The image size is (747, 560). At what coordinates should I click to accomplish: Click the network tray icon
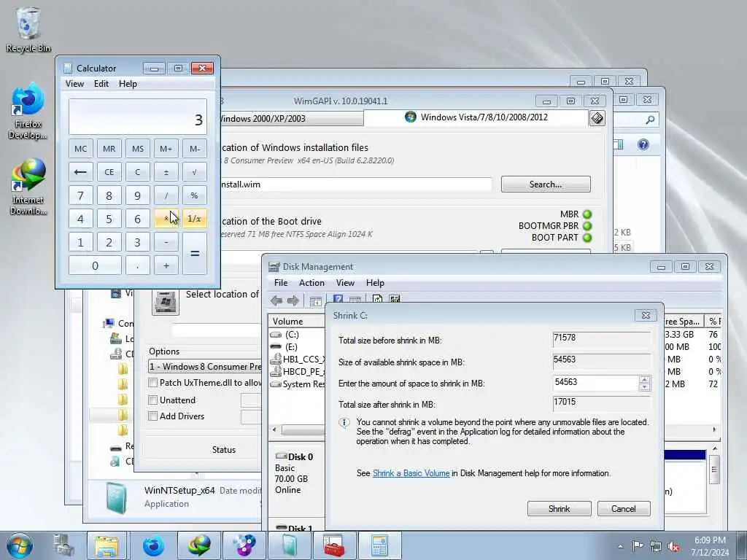click(656, 546)
